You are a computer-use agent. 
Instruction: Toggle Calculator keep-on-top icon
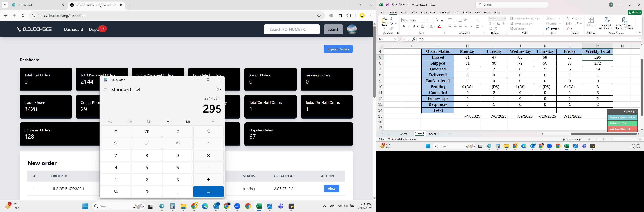click(x=138, y=90)
